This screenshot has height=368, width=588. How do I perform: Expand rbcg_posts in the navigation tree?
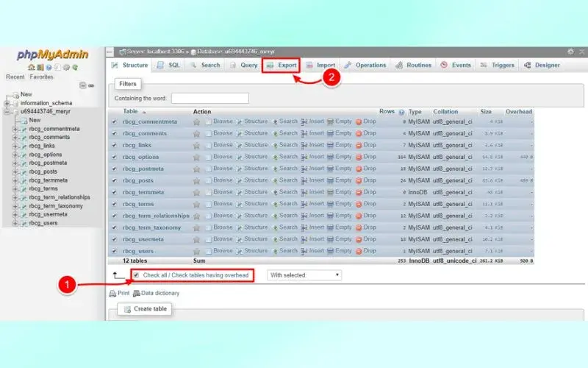(x=15, y=171)
